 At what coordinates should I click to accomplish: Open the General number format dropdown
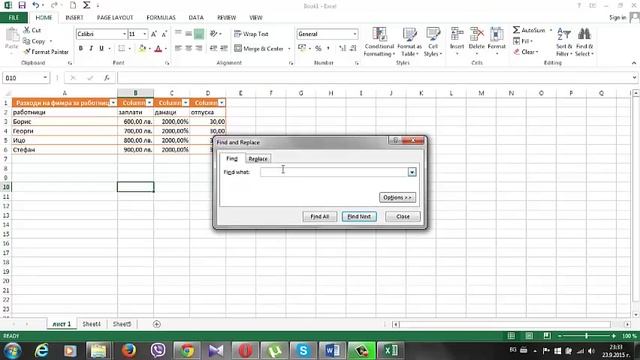pos(355,34)
